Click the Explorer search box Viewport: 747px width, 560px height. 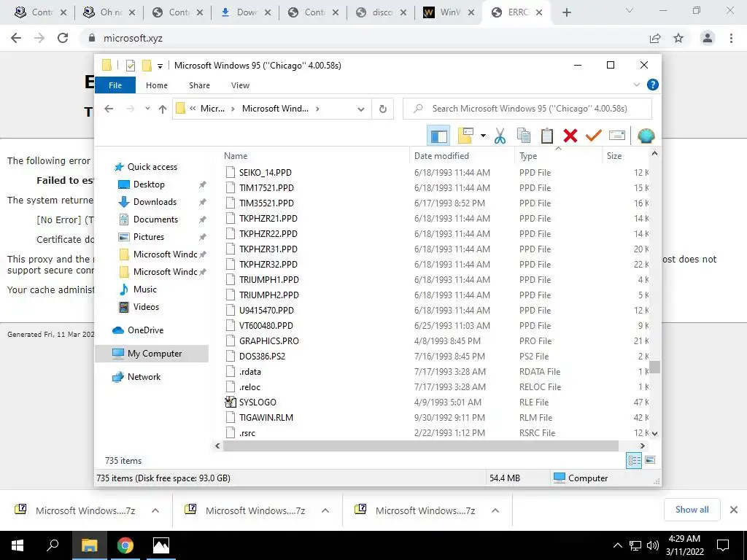pyautogui.click(x=527, y=109)
